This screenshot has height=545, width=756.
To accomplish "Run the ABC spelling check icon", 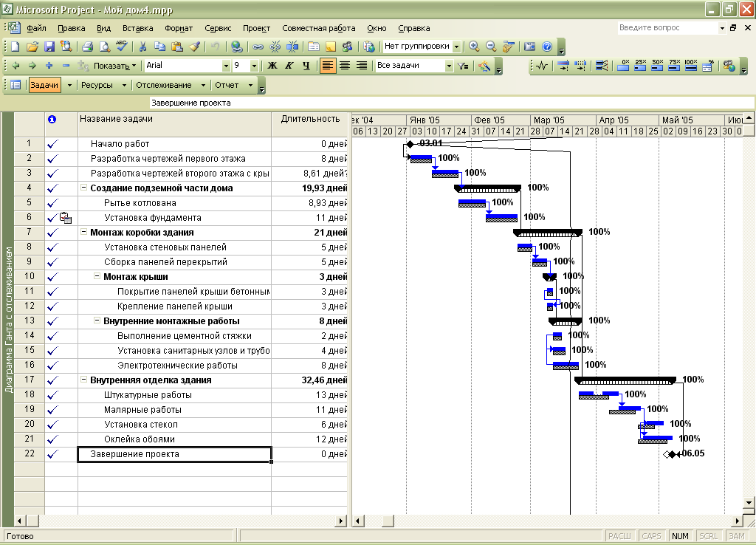I will click(x=122, y=47).
